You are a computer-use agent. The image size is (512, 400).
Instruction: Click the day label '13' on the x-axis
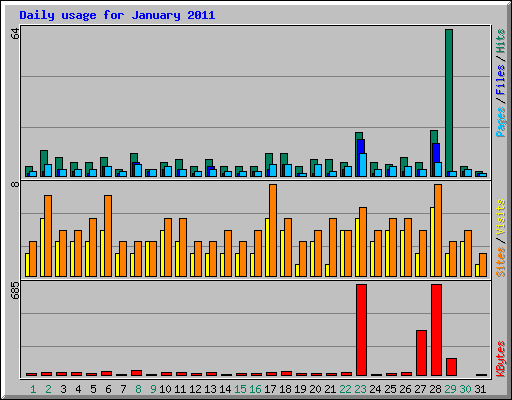pyautogui.click(x=210, y=389)
